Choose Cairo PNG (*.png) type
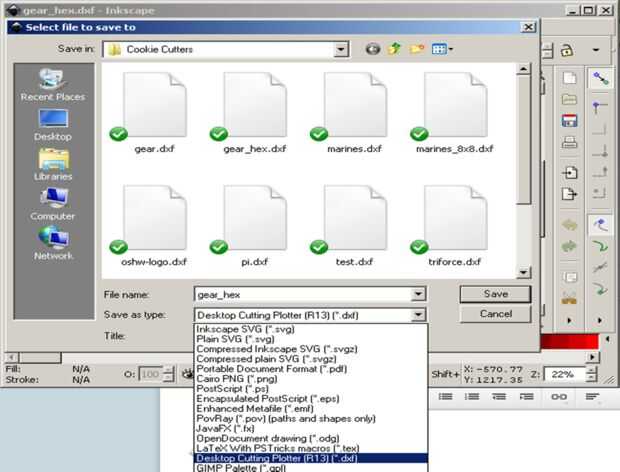Viewport: 620px width, 472px height. pyautogui.click(x=311, y=379)
